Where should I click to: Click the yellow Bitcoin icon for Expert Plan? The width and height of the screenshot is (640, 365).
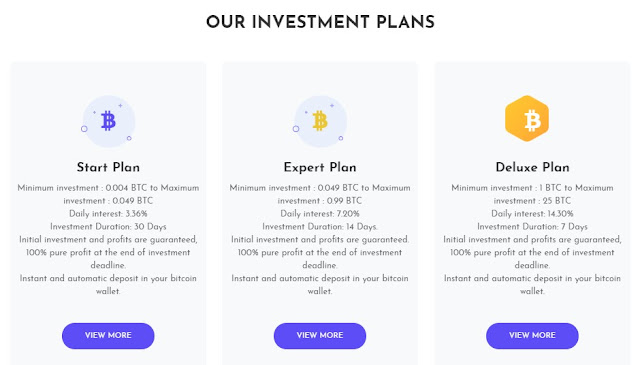[x=320, y=121]
